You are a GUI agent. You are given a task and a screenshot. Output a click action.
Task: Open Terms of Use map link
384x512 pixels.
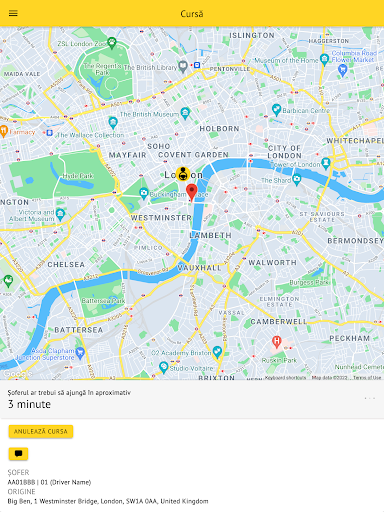pyautogui.click(x=367, y=378)
